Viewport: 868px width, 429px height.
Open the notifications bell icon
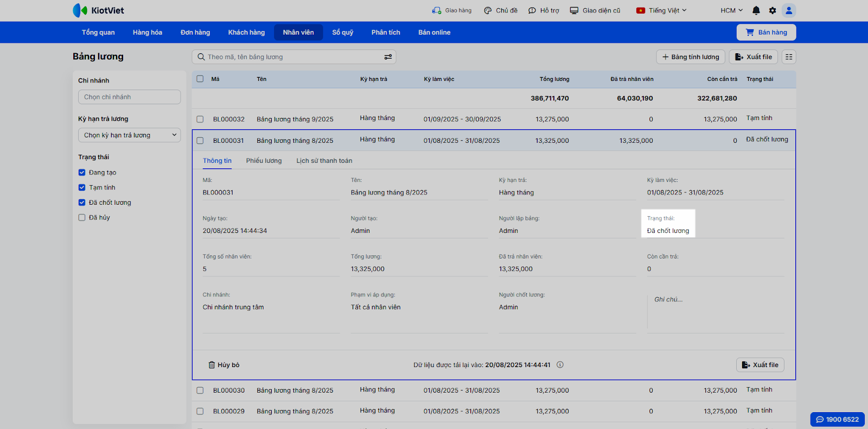point(756,10)
